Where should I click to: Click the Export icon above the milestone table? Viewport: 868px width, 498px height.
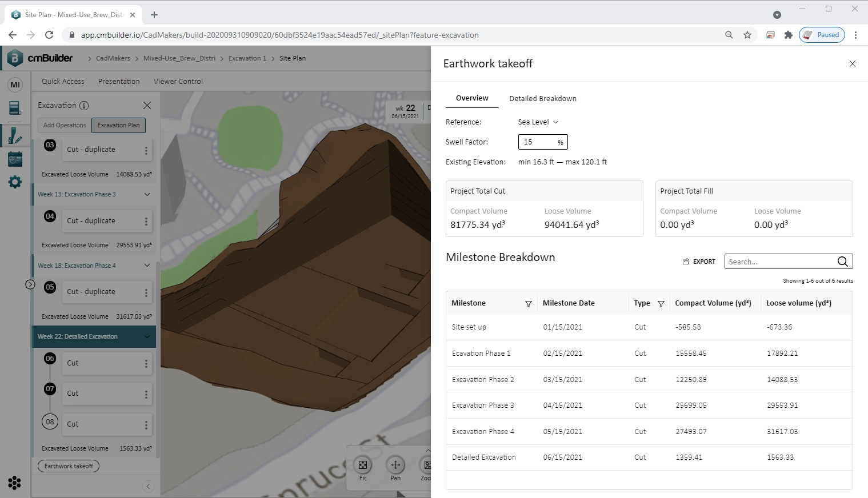[685, 261]
